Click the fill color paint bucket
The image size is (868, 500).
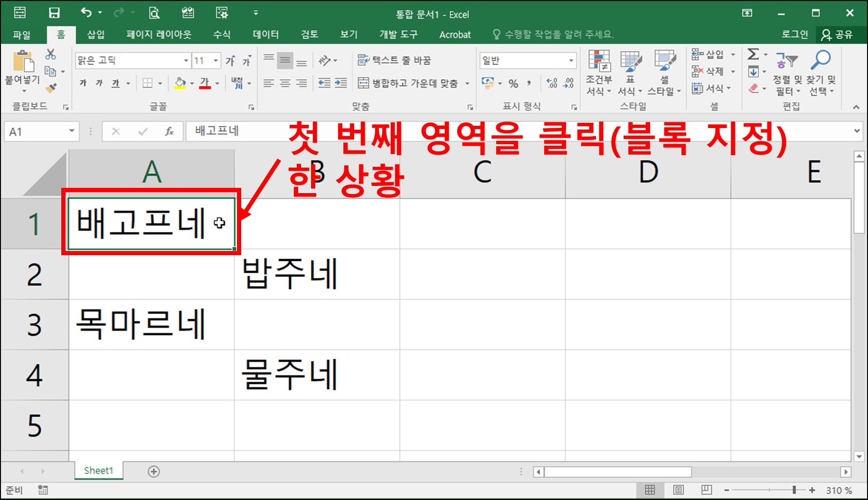(180, 83)
